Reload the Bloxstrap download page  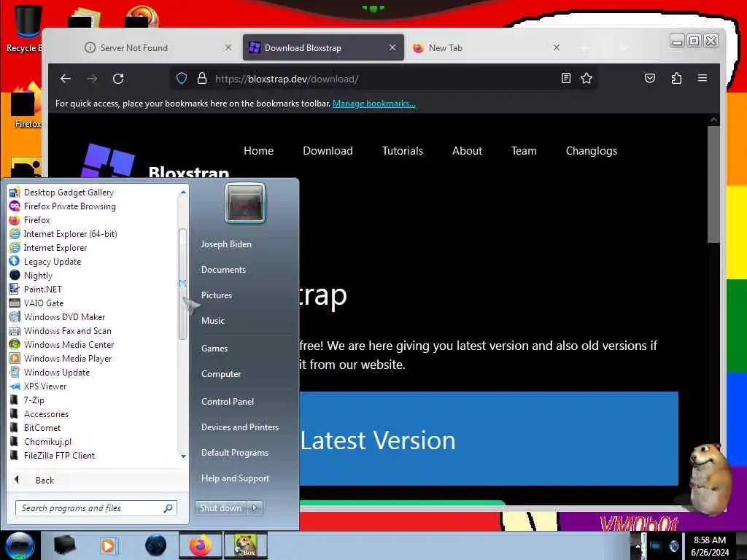point(118,79)
